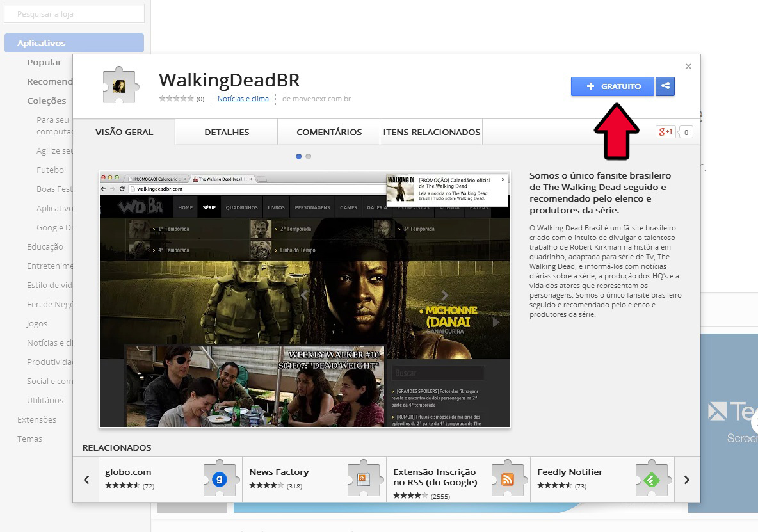Viewport: 758px width, 532px height.
Task: Click the store search field
Action: click(74, 13)
